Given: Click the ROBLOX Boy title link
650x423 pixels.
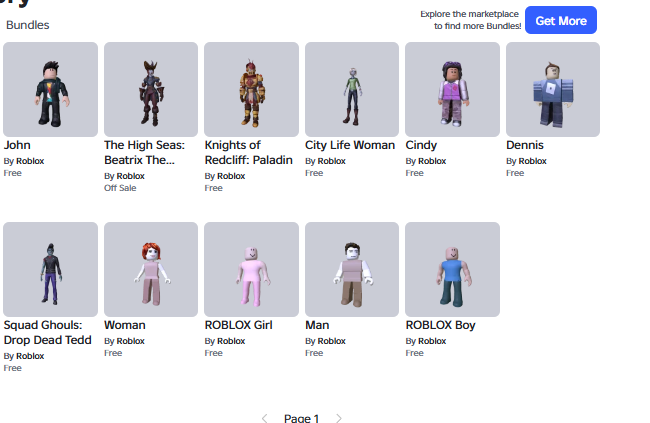Looking at the screenshot, I should pyautogui.click(x=440, y=325).
